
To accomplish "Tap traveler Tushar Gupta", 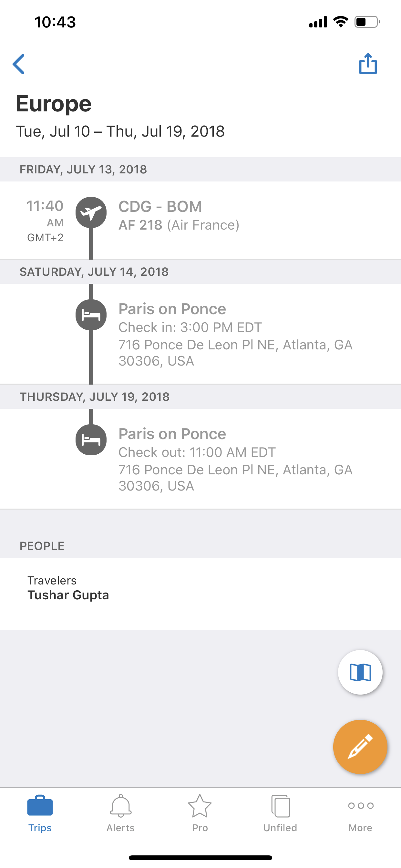I will click(68, 595).
